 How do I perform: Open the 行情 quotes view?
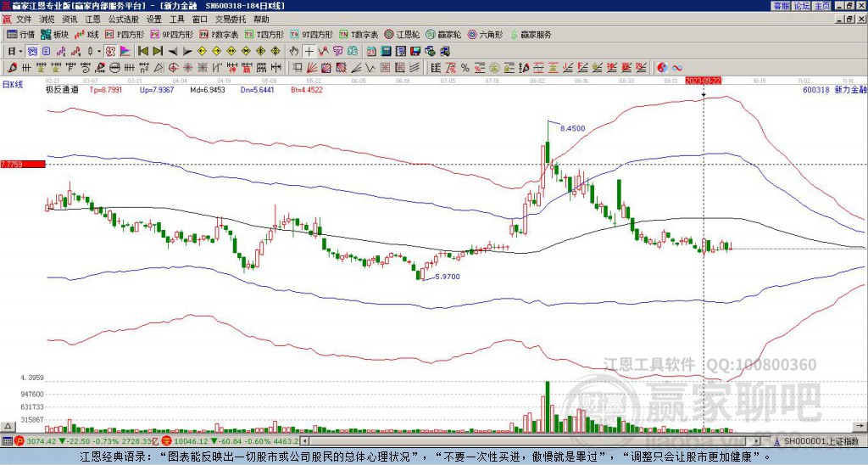pos(20,34)
